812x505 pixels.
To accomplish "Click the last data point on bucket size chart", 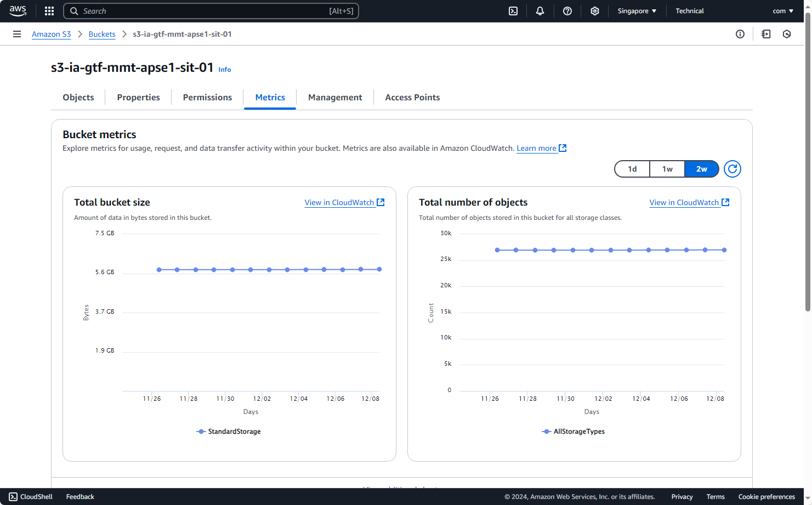I will point(379,269).
